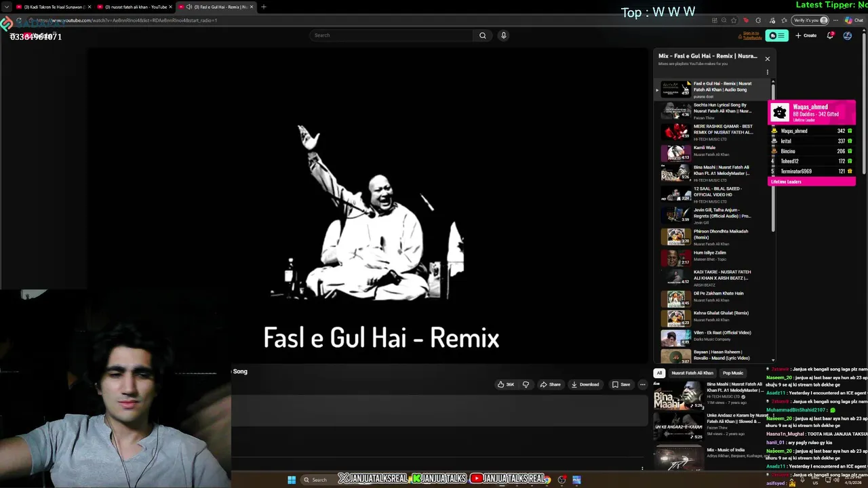Screen dimensions: 868x488
Task: Open Copilot Chat in browser toolbar
Action: pyautogui.click(x=853, y=20)
